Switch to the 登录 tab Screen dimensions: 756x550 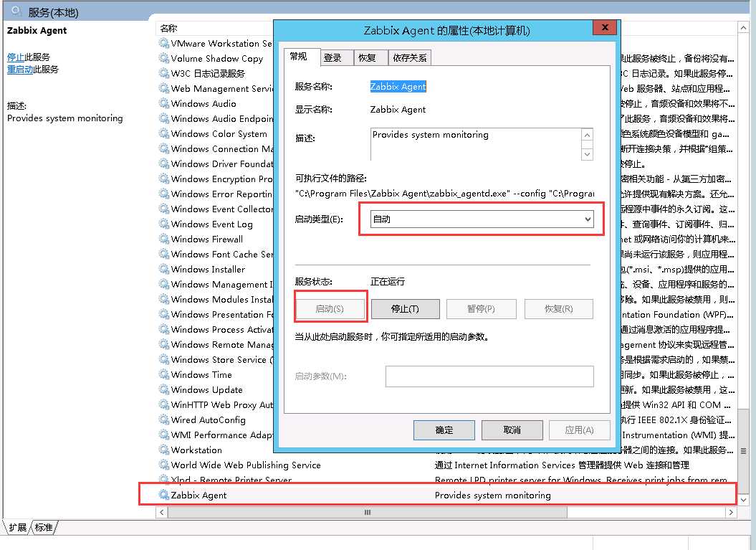point(337,58)
